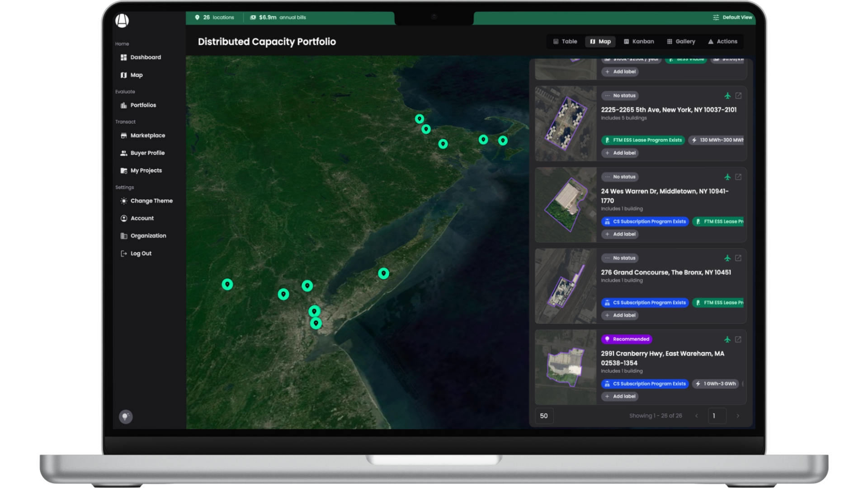Screen dimensions: 868x488
Task: Add label to 2225-2265 5th Ave card
Action: point(620,153)
